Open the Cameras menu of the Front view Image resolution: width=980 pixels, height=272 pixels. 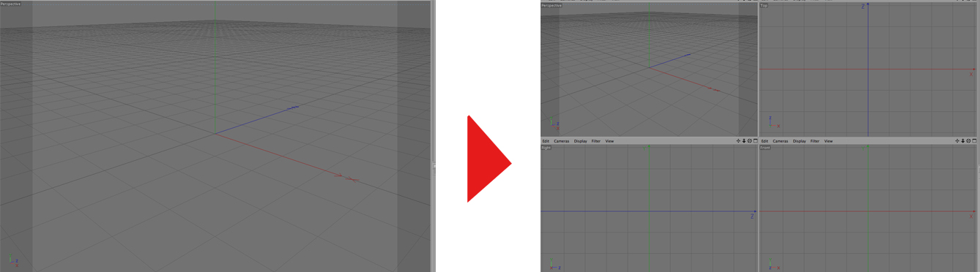coord(781,141)
